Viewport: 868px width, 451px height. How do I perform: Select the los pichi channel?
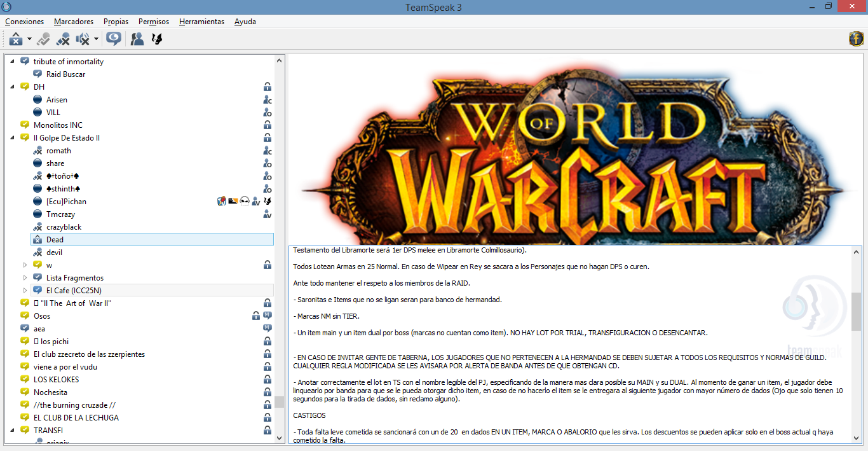click(x=51, y=342)
